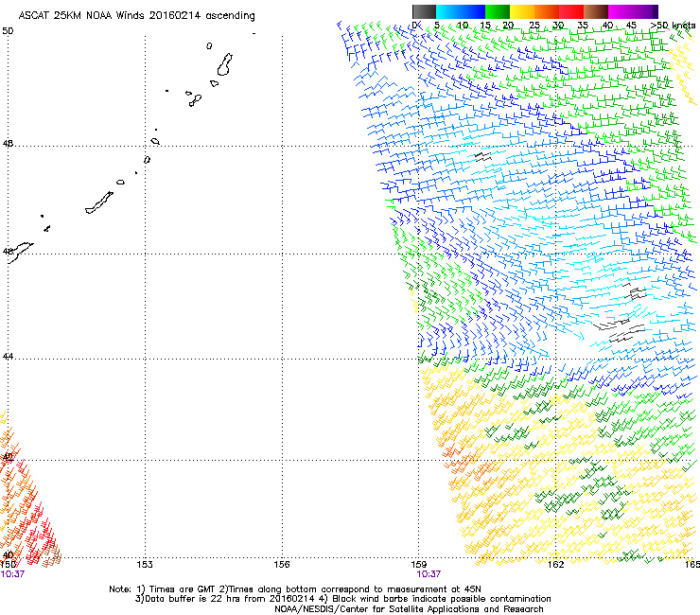Click the note '3)Data buffer is 22 hrs from 20160214'

point(223,599)
